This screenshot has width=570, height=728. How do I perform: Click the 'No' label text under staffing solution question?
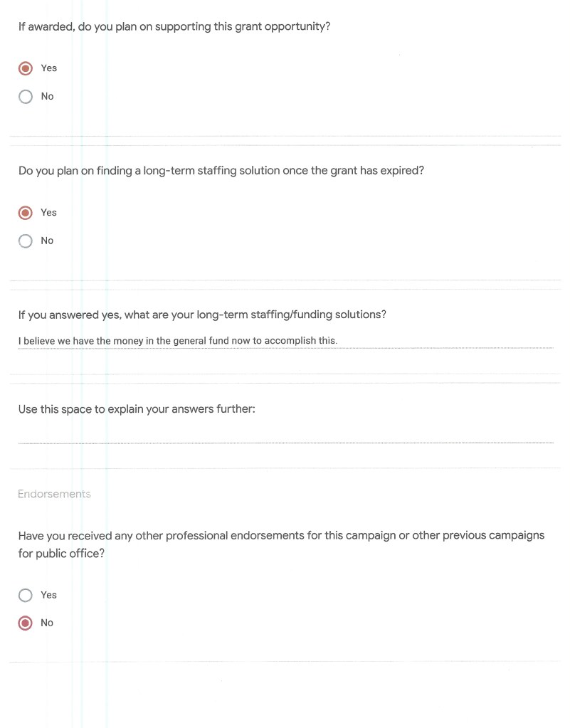[47, 241]
